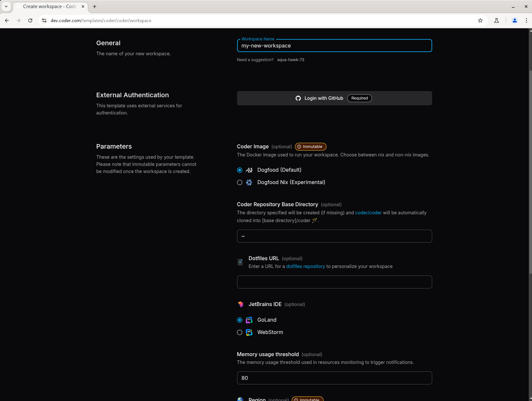Click the base directory input field
Screen dimensions: 532x401
[x=334, y=236]
